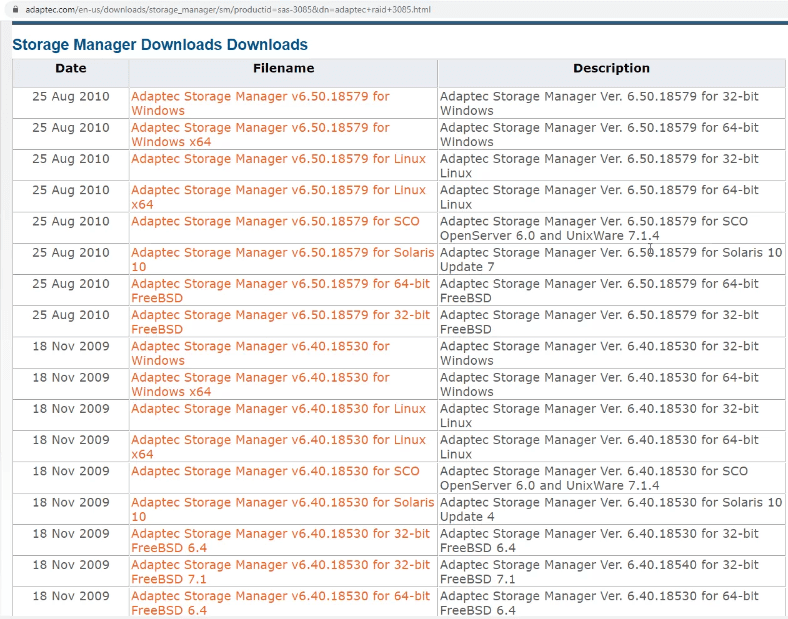Open v6.40.18530 for Windows x64 link
Screen dimensions: 788x619
pos(260,384)
